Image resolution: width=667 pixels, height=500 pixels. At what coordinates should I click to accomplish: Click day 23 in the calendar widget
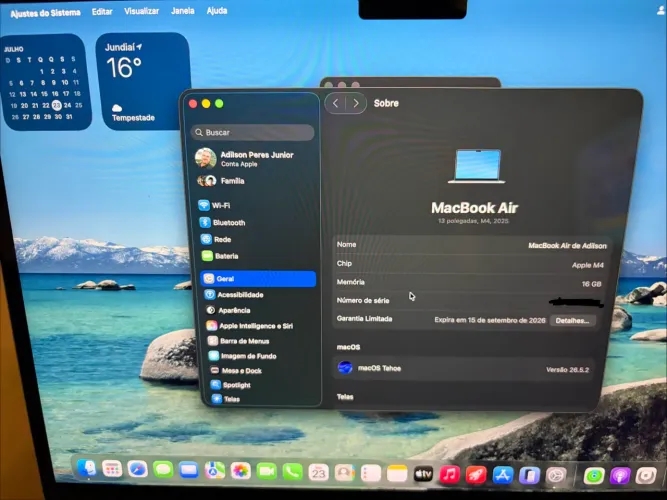(x=57, y=105)
